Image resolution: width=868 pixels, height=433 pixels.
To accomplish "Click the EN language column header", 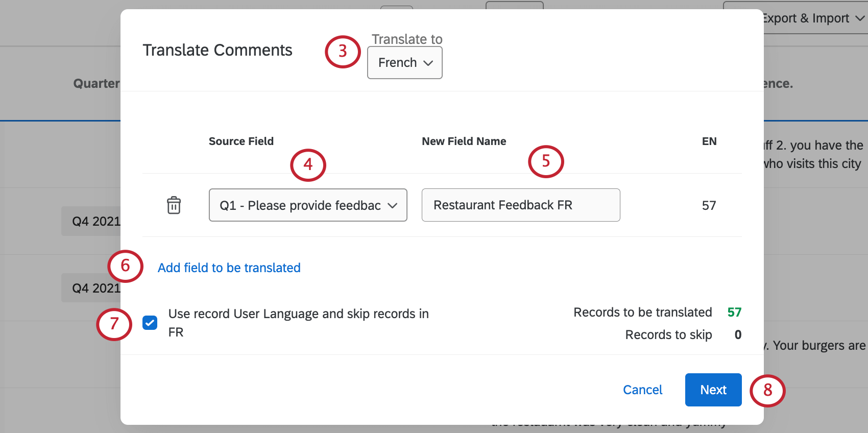I will click(709, 141).
